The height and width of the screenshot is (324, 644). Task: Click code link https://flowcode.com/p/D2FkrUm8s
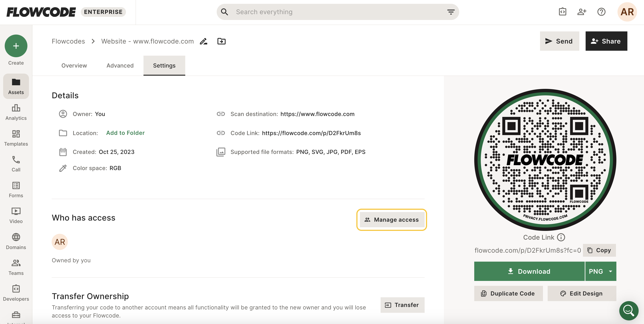point(311,133)
